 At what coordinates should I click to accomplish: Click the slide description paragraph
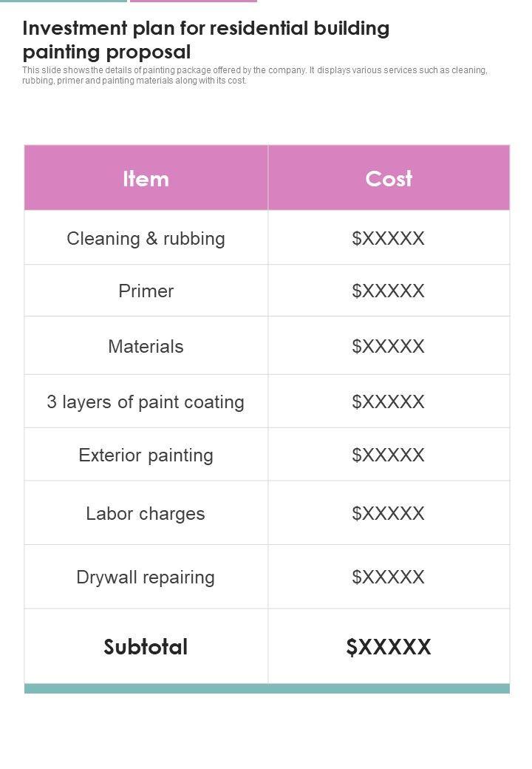(x=254, y=75)
